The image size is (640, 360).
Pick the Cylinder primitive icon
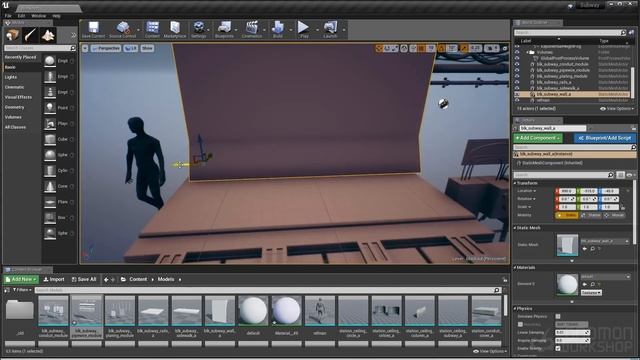pos(50,171)
